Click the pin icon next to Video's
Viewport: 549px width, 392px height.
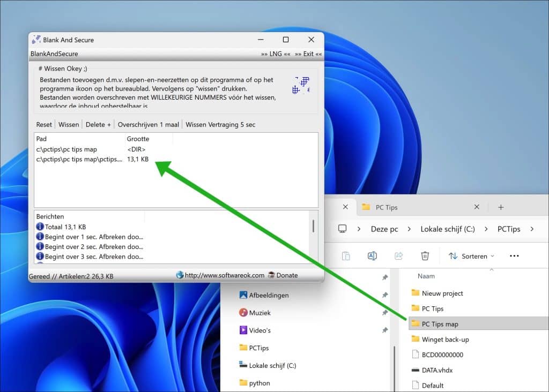coord(385,330)
